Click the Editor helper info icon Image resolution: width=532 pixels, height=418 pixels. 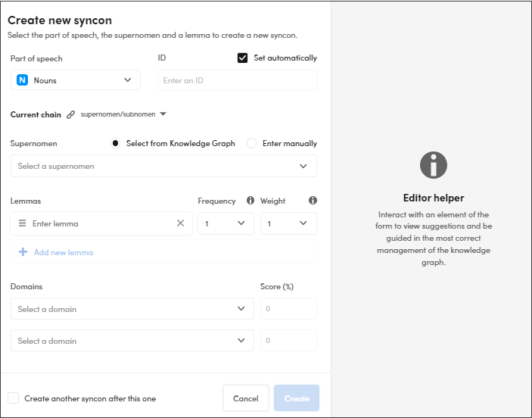tap(434, 164)
